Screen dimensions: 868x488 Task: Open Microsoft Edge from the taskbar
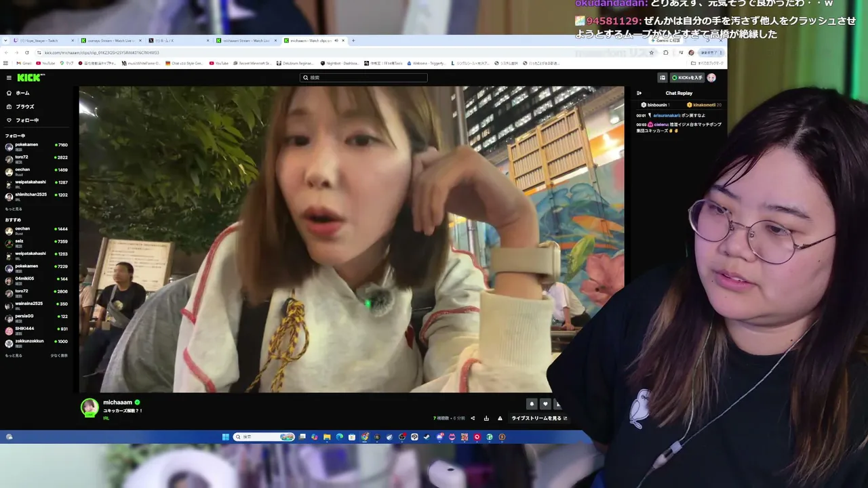tap(340, 437)
